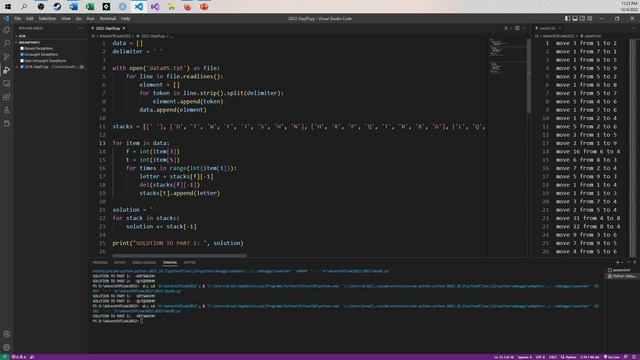The width and height of the screenshot is (640, 360).
Task: Click errors and warnings status bar item
Action: coord(19,357)
